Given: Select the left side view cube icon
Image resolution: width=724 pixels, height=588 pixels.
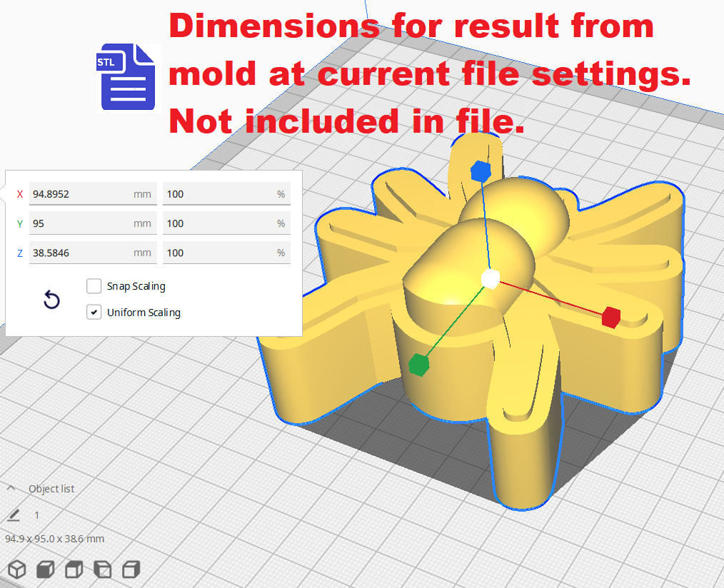Looking at the screenshot, I should [102, 569].
